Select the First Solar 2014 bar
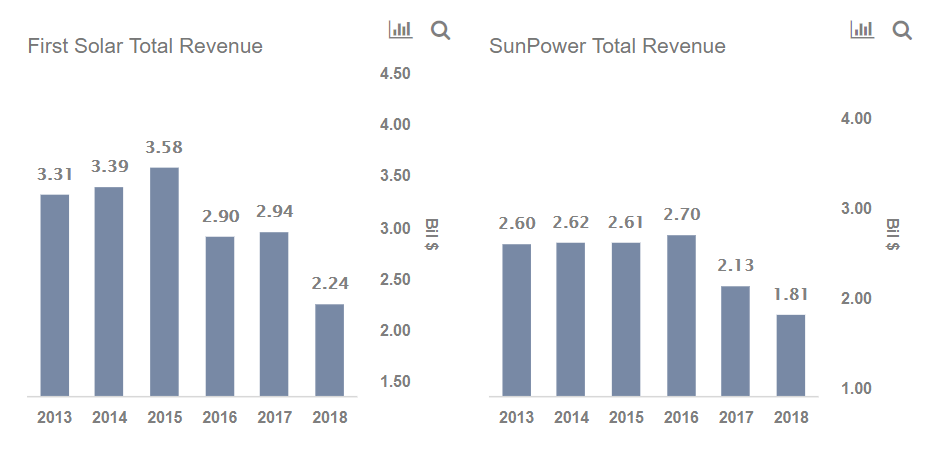The image size is (936, 452). click(x=109, y=291)
